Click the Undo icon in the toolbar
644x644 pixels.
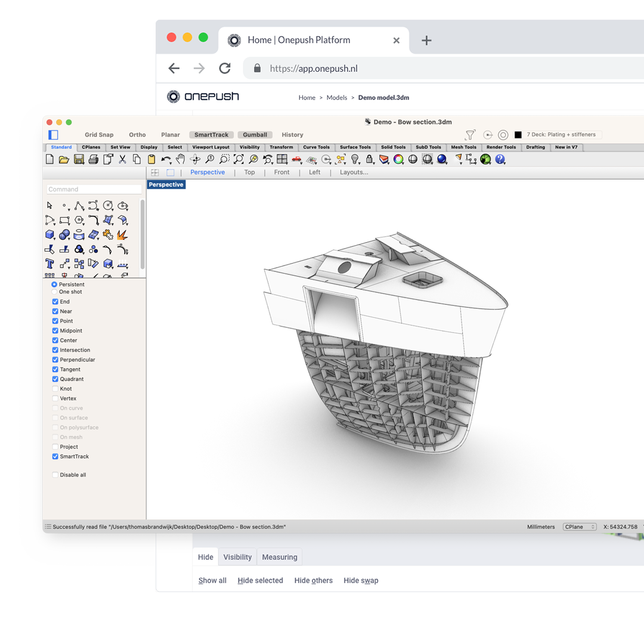click(x=165, y=159)
